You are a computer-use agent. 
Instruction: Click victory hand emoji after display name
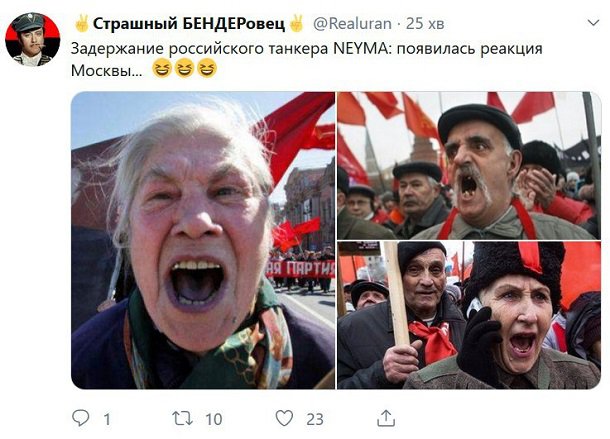pyautogui.click(x=296, y=24)
